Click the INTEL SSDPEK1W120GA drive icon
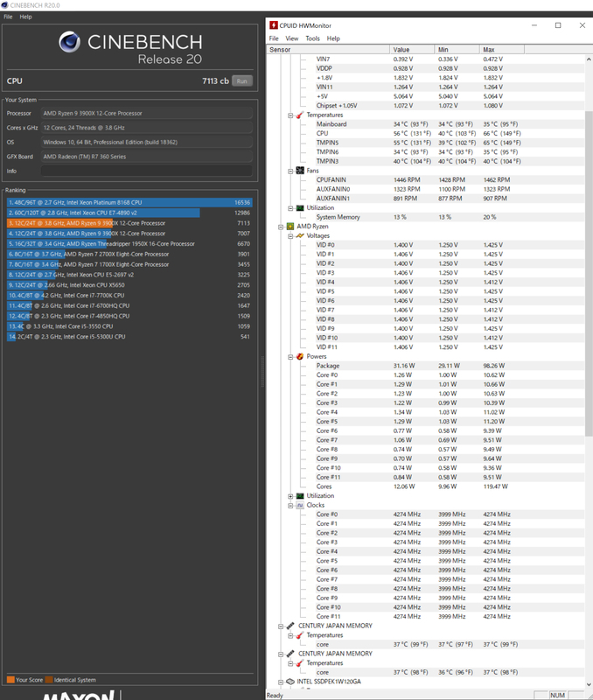The width and height of the screenshot is (593, 700). tap(290, 682)
